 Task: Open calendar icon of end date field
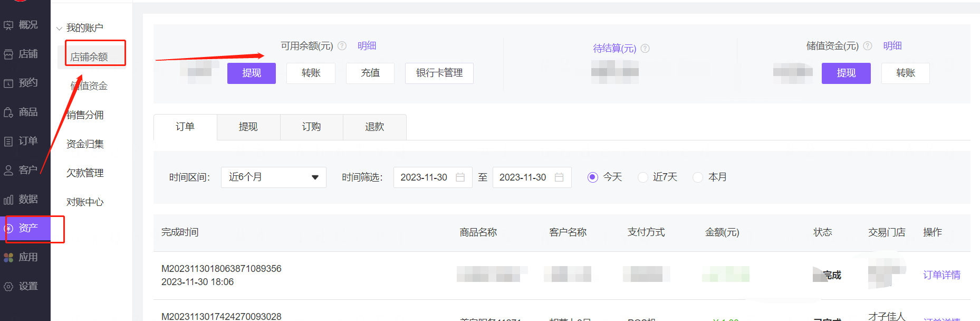pos(559,177)
